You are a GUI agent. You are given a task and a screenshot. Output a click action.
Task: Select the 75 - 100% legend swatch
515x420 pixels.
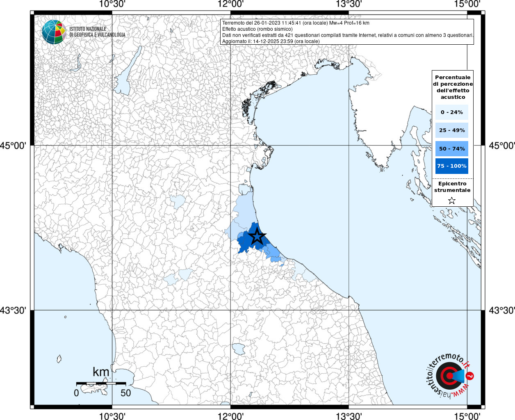click(x=452, y=166)
